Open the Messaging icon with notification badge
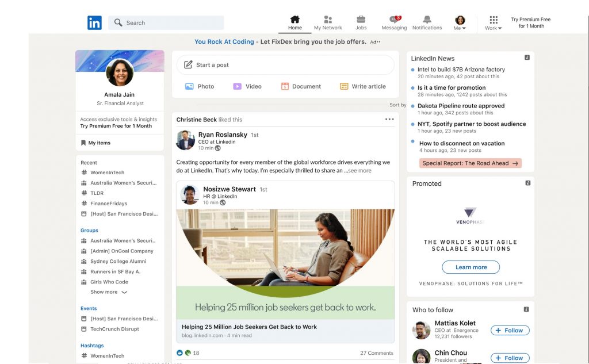Image resolution: width=589 pixels, height=364 pixels. [x=394, y=20]
